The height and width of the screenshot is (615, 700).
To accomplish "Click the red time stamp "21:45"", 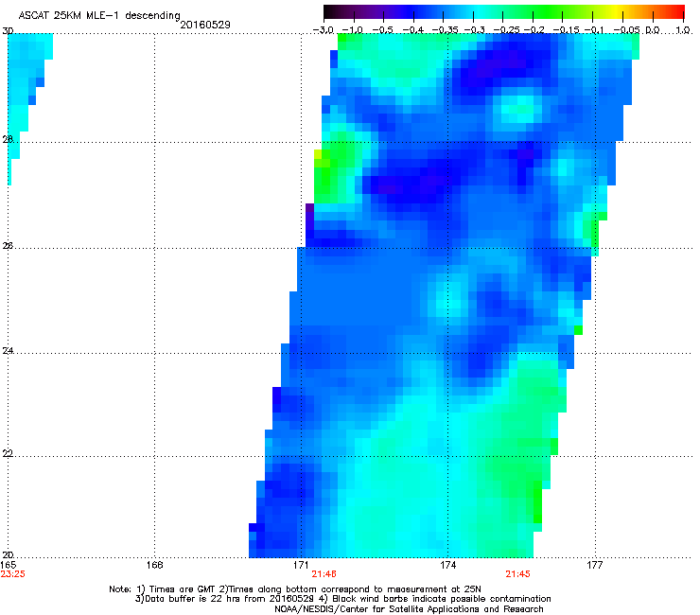I will click(517, 574).
